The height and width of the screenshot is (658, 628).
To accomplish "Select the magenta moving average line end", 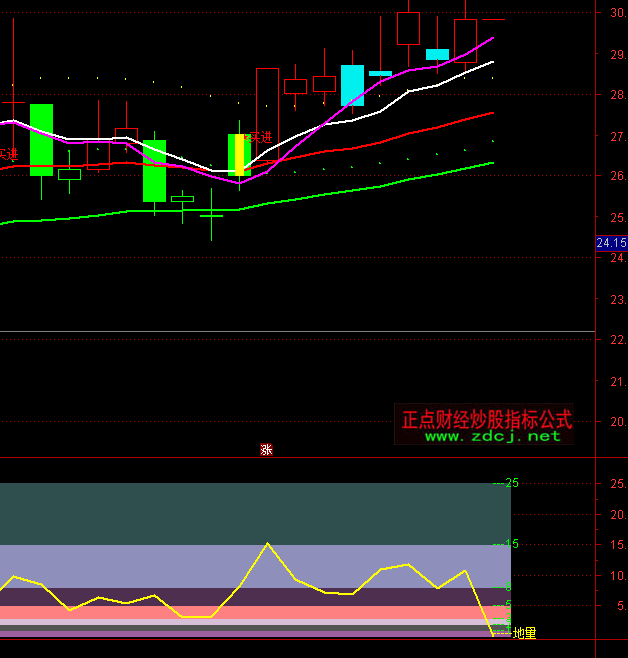I will 492,38.
